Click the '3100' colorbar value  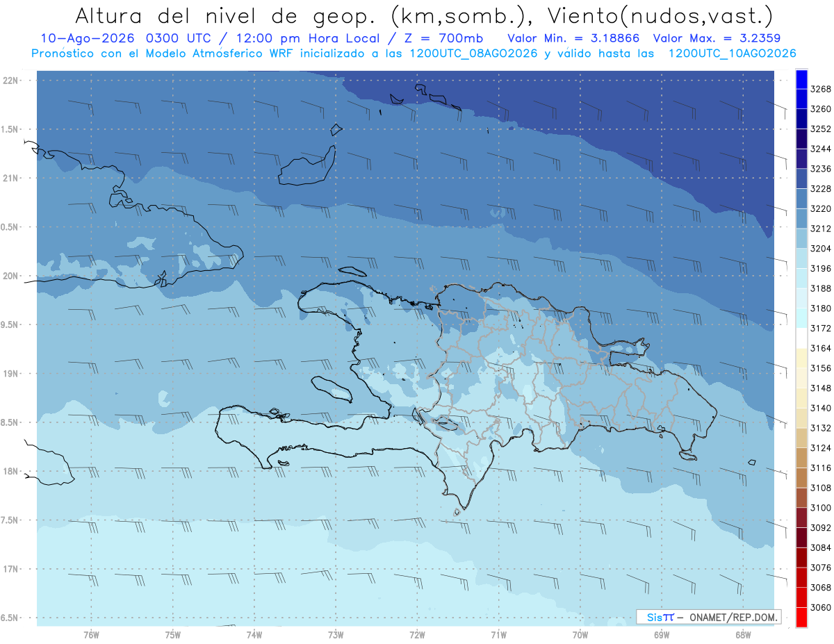tap(821, 508)
